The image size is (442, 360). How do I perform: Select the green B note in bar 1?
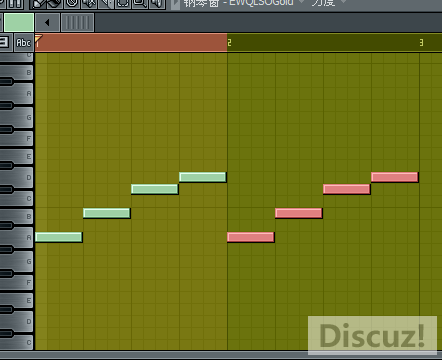click(107, 213)
